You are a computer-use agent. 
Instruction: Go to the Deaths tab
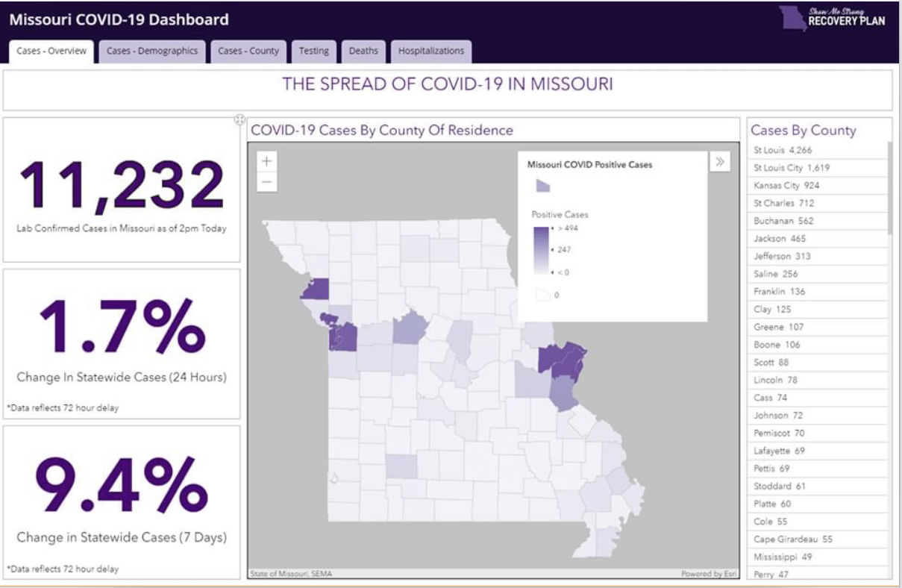(363, 51)
